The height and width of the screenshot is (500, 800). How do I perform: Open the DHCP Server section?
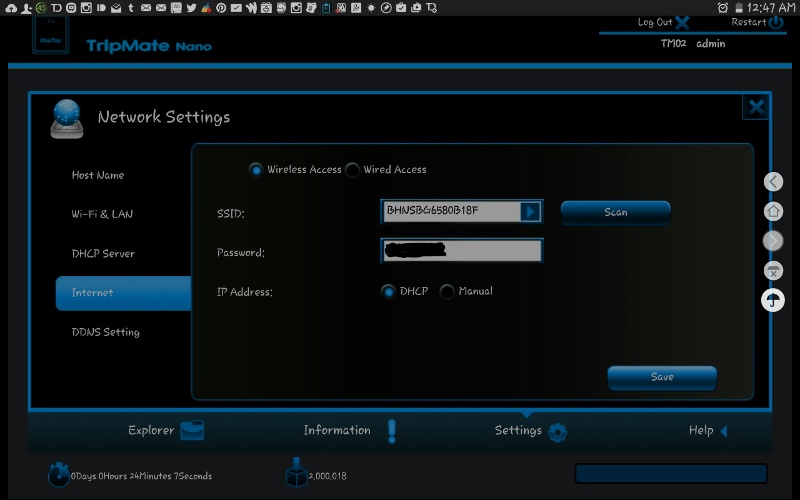click(x=103, y=254)
